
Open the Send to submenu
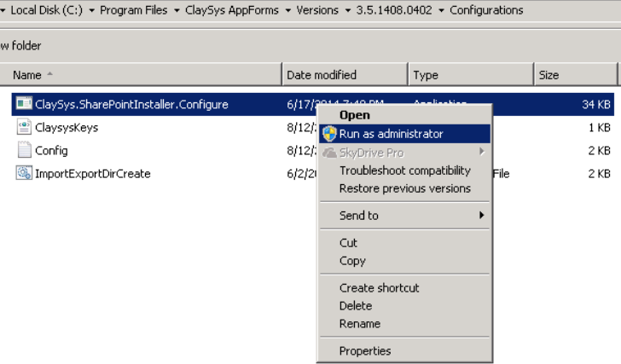pos(404,215)
